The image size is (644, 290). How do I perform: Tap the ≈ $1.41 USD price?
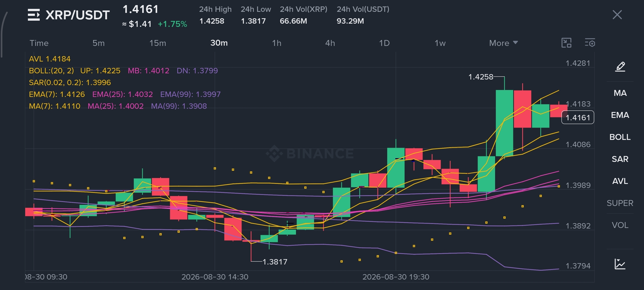(137, 24)
